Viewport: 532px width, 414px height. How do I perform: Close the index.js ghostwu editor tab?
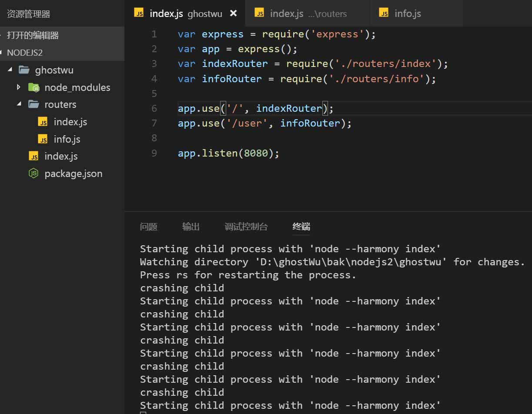pos(234,13)
